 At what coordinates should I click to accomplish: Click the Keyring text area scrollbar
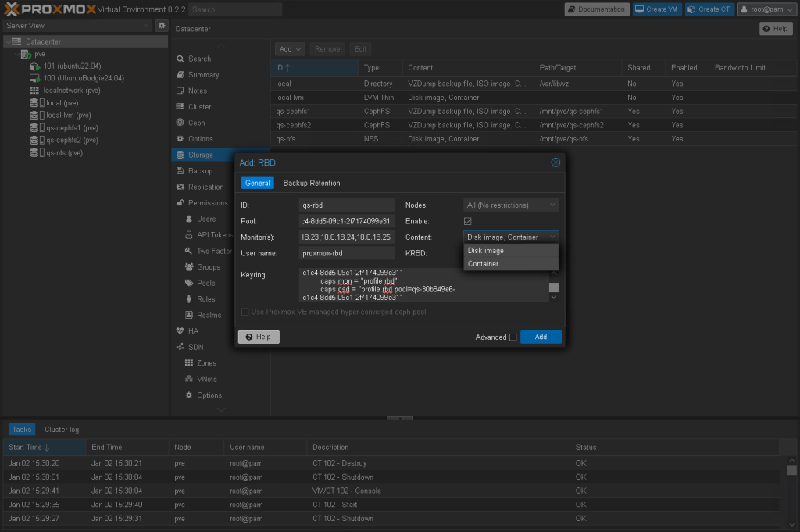point(554,287)
